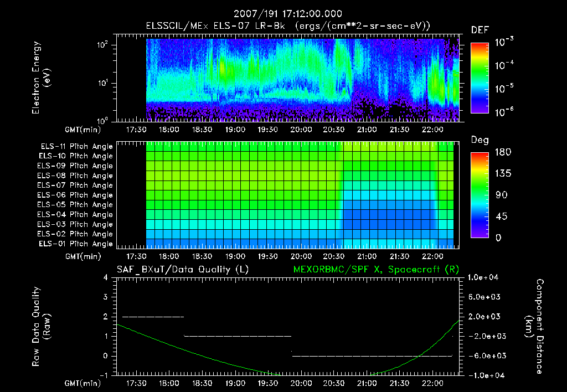567x392 pixels.
Task: Select the ELS-05 Pitch Angle row label
Action: [x=75, y=205]
